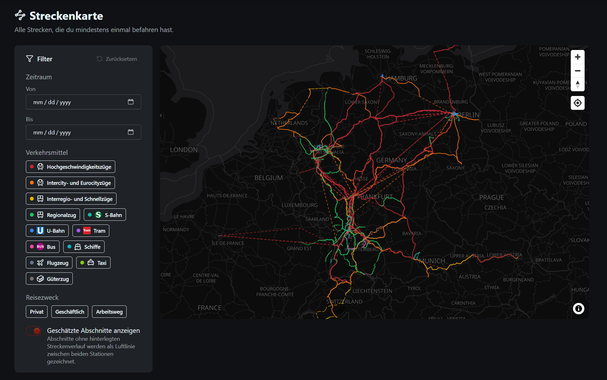Screen dimensions: 607x380
Task: Select Geschäftlich travel purpose
Action: click(70, 312)
